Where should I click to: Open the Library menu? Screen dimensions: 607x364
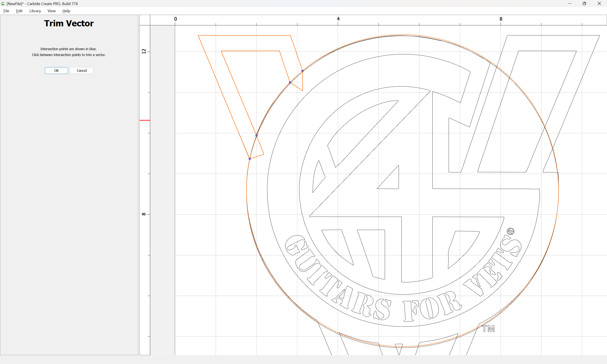35,11
